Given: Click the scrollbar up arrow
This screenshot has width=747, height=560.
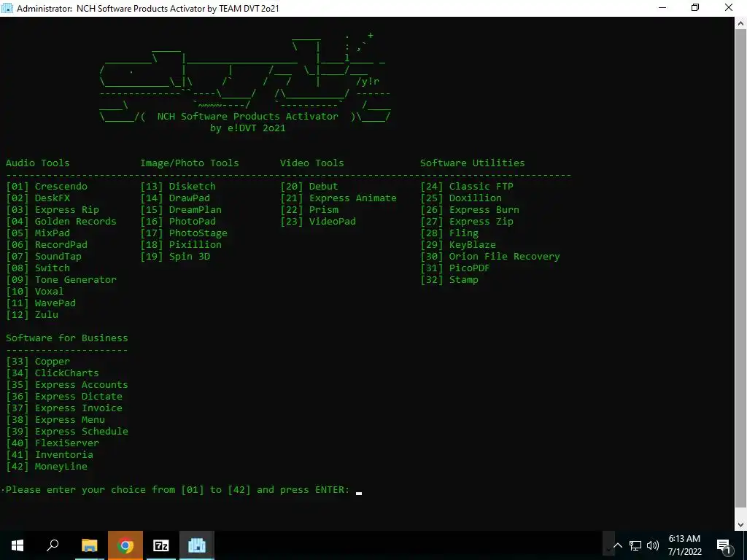Looking at the screenshot, I should coord(741,23).
